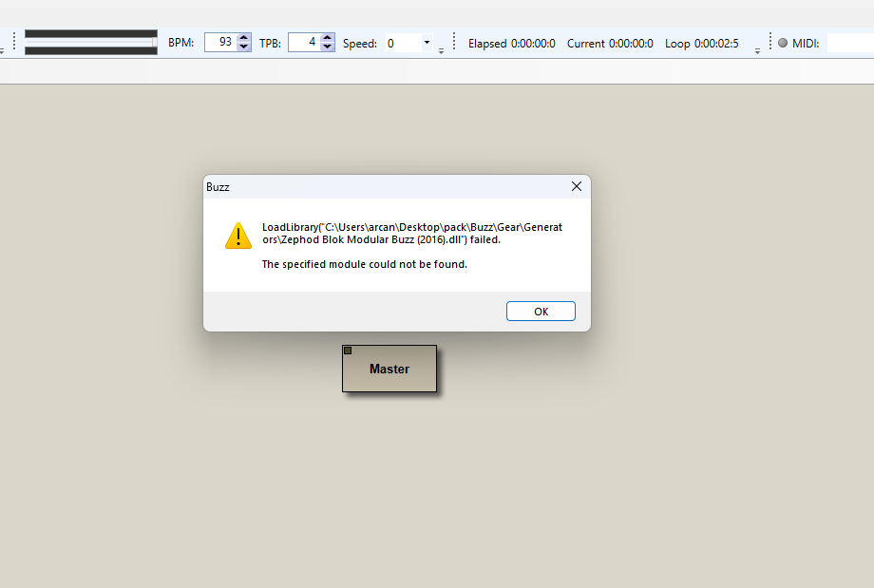Increase TPB using the up arrow
This screenshot has height=588, width=874.
click(x=329, y=37)
